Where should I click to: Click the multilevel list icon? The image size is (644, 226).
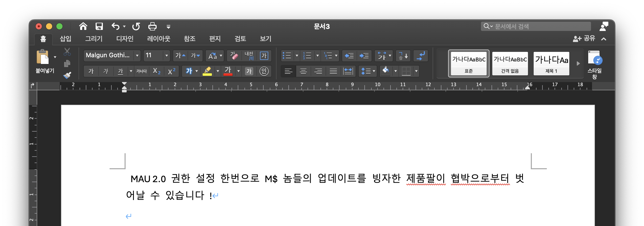point(328,55)
